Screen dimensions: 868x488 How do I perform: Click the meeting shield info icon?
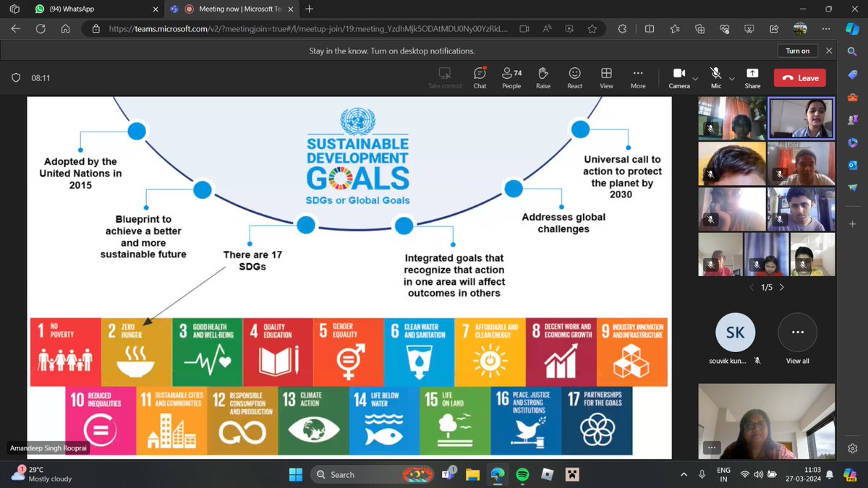(x=16, y=78)
